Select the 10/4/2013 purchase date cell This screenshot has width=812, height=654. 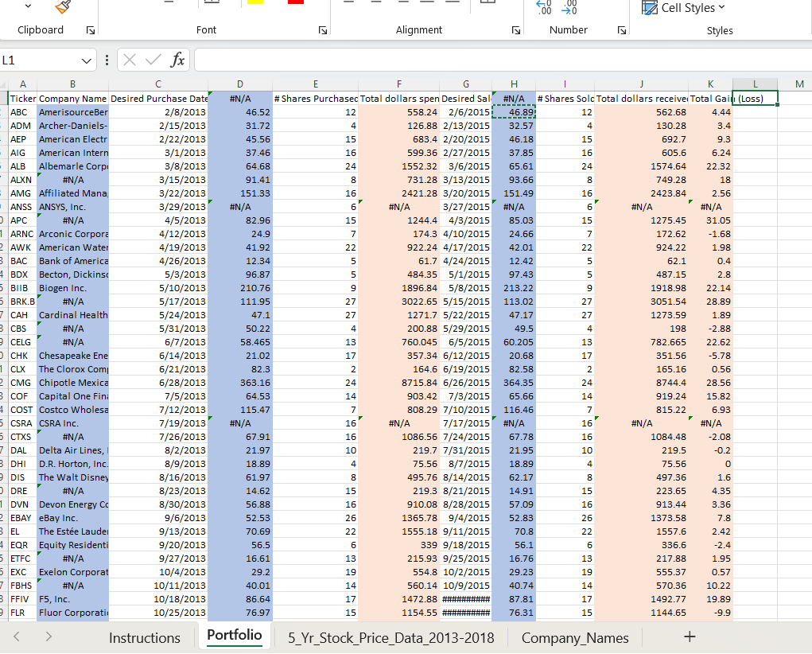[158, 572]
